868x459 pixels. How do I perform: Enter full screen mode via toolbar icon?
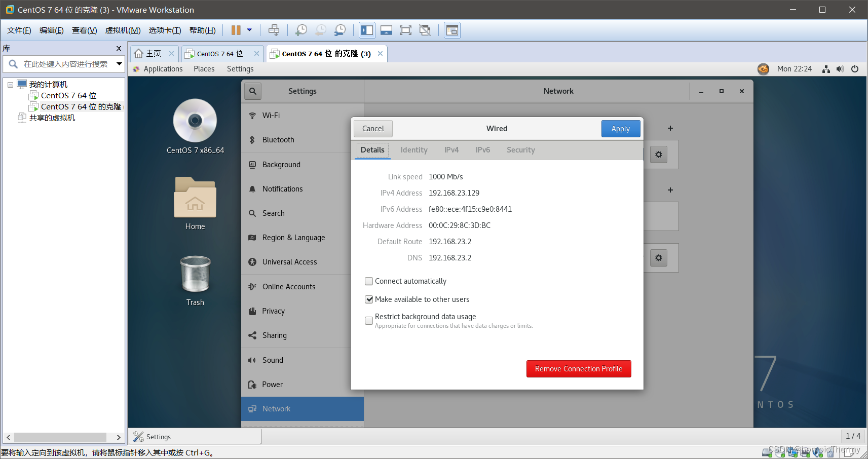click(x=405, y=30)
